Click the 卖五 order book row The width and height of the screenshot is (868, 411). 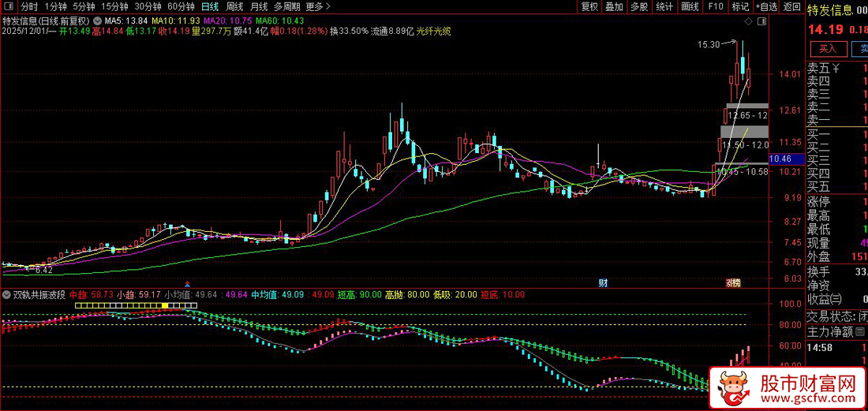[x=837, y=69]
